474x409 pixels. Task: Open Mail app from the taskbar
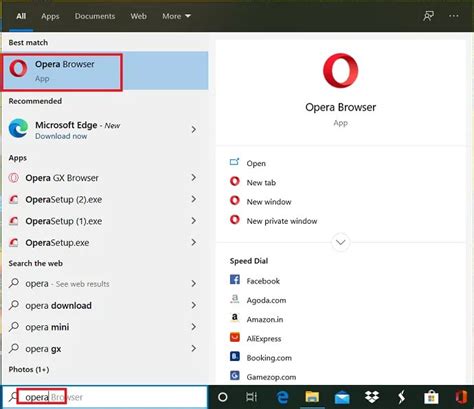point(342,398)
